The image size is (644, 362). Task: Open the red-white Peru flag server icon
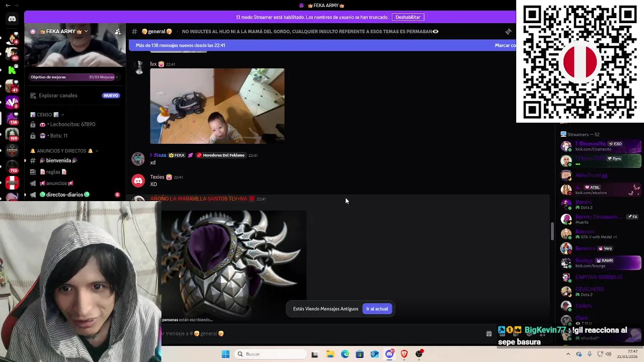point(12,183)
